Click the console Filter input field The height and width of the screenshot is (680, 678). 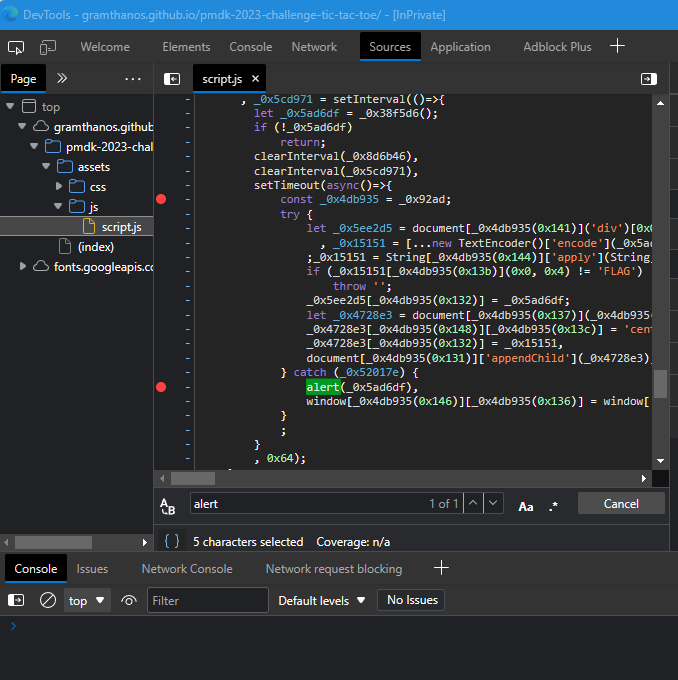pyautogui.click(x=208, y=600)
